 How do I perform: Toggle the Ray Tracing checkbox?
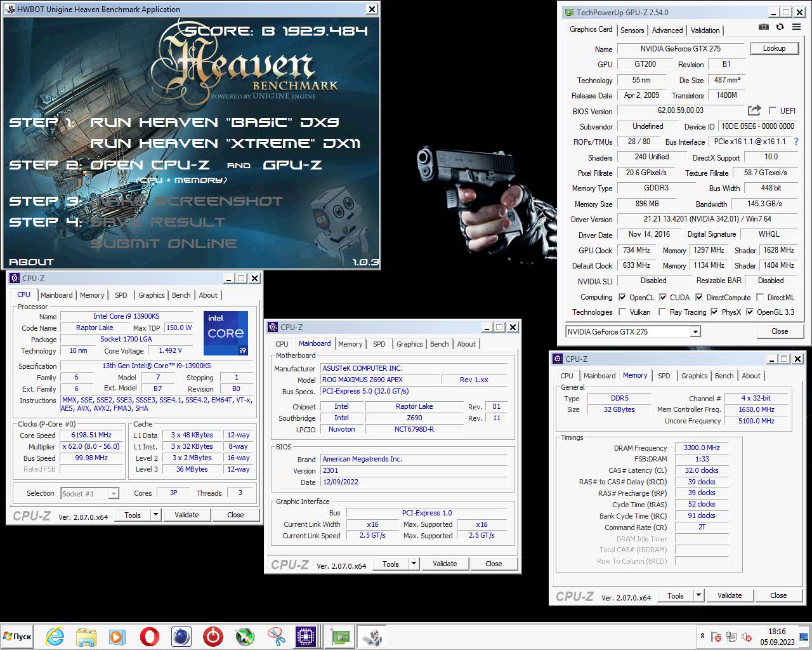pyautogui.click(x=662, y=312)
